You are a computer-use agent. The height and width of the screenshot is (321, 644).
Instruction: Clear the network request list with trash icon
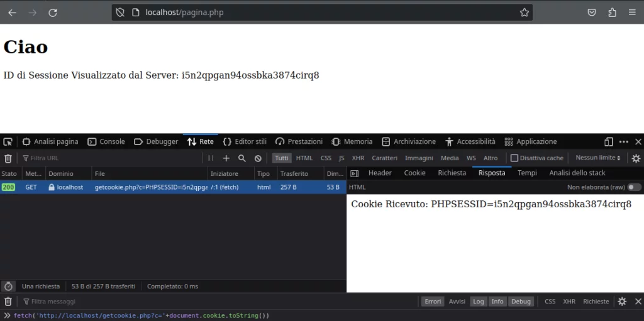[x=8, y=158]
